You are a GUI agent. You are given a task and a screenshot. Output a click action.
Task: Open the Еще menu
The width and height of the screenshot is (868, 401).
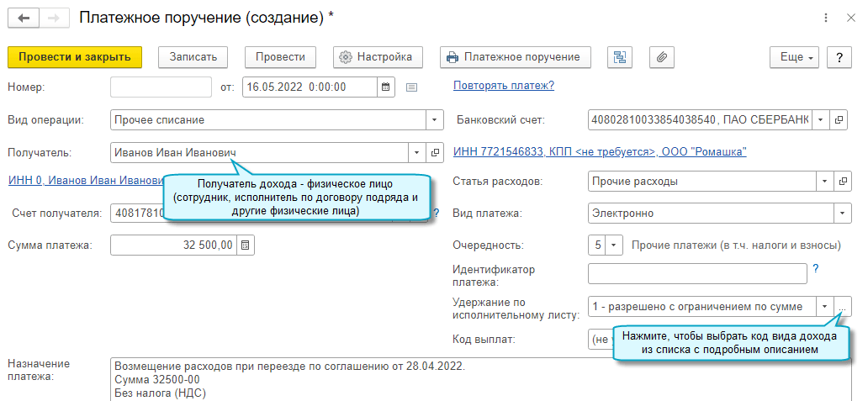click(x=795, y=57)
